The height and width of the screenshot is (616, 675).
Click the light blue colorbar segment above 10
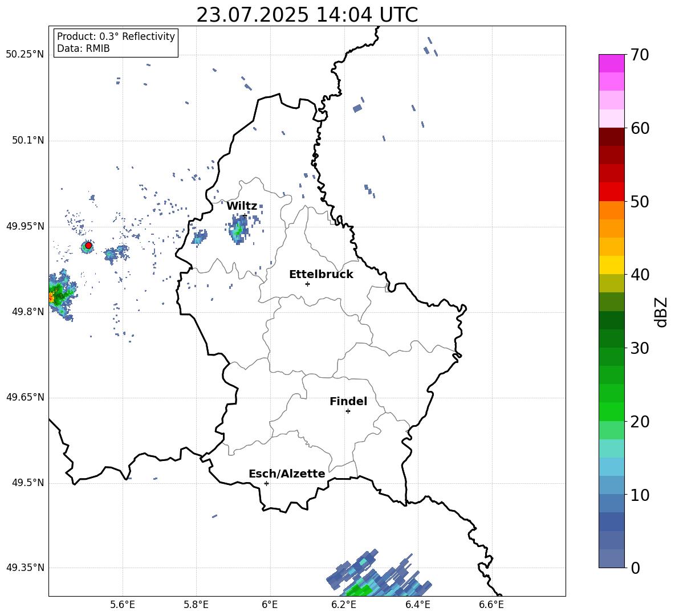click(611, 485)
